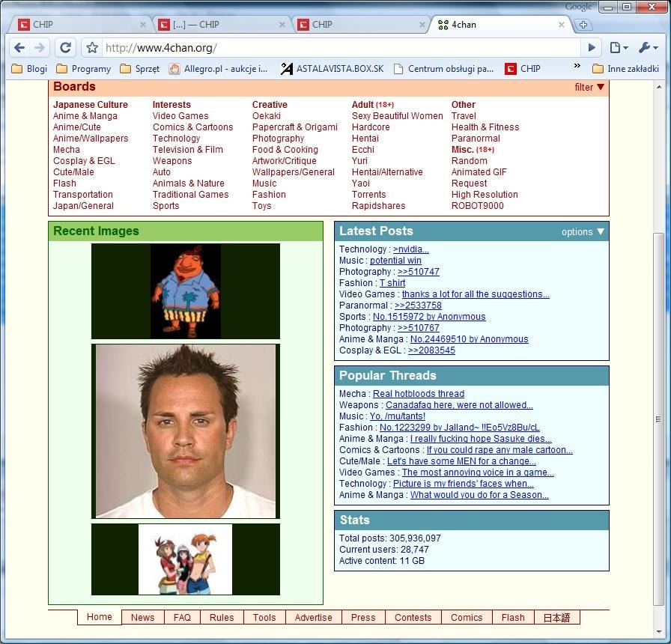671x644 pixels.
Task: Open the CHIP bookmark in bookmarks bar
Action: [523, 69]
